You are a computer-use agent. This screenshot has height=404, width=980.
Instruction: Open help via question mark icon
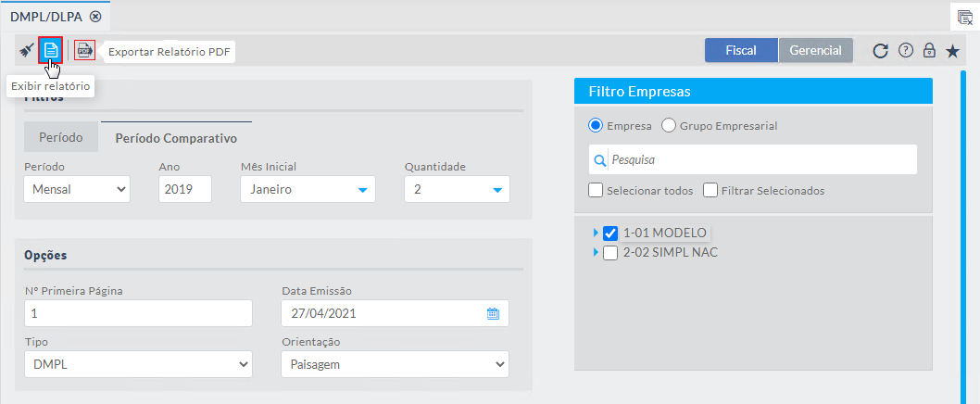906,51
